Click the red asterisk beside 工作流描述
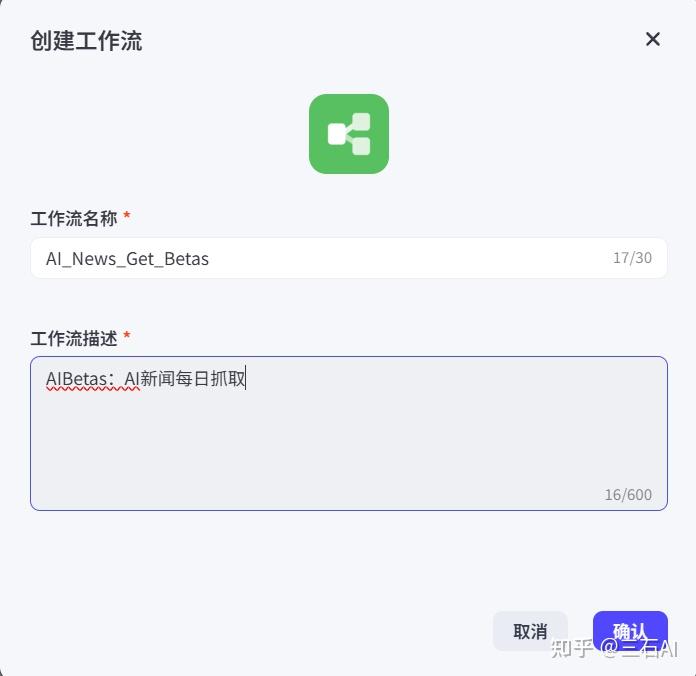Screen dimensions: 696x676 [127, 336]
